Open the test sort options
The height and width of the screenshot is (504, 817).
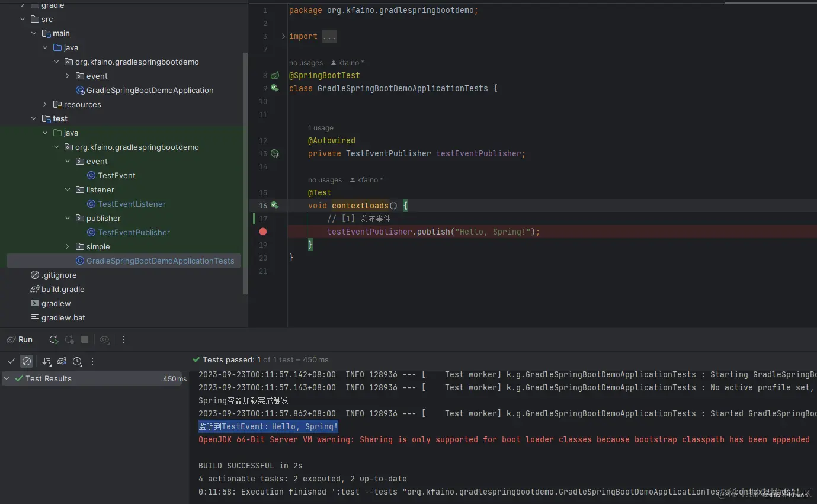pos(47,361)
